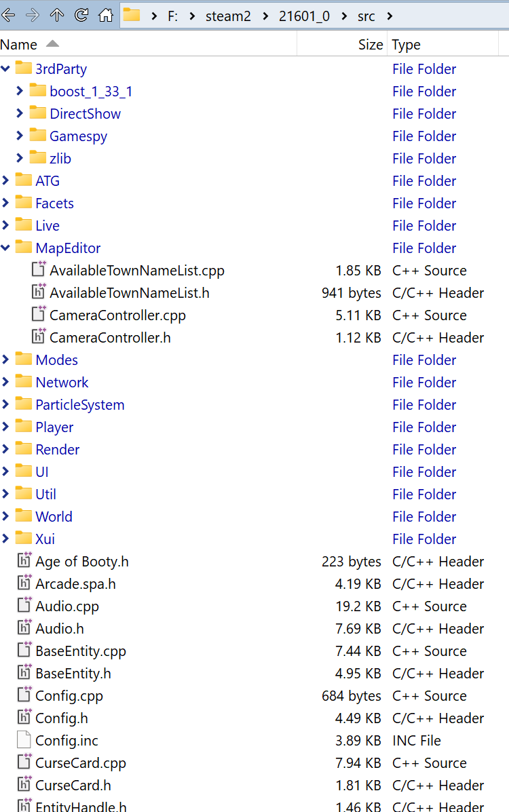
Task: Click the address bar folder icon
Action: tap(132, 15)
